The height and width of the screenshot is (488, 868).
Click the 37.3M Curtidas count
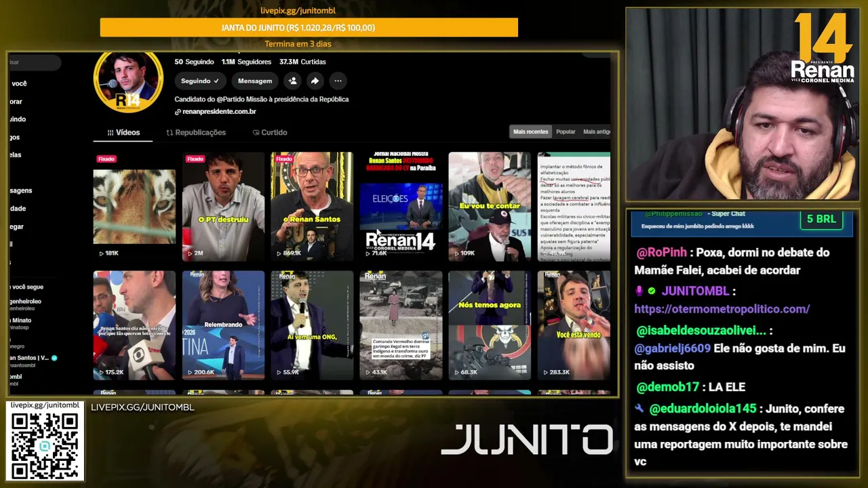pos(302,62)
